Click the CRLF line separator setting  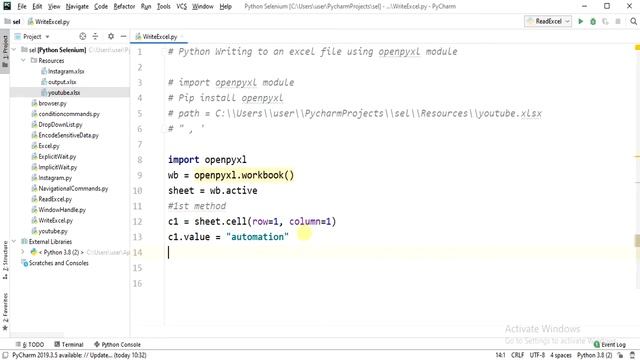[x=518, y=356]
